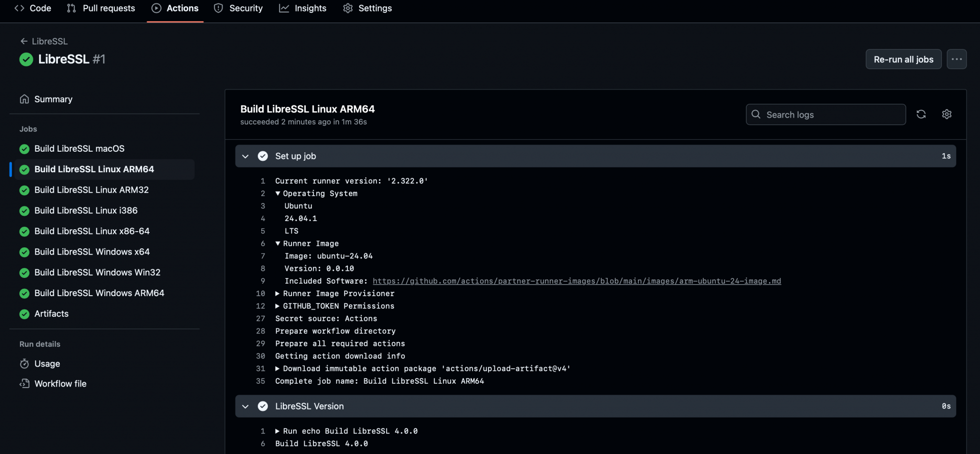This screenshot has height=454, width=980.
Task: Click the Code brackets icon
Action: [x=19, y=8]
